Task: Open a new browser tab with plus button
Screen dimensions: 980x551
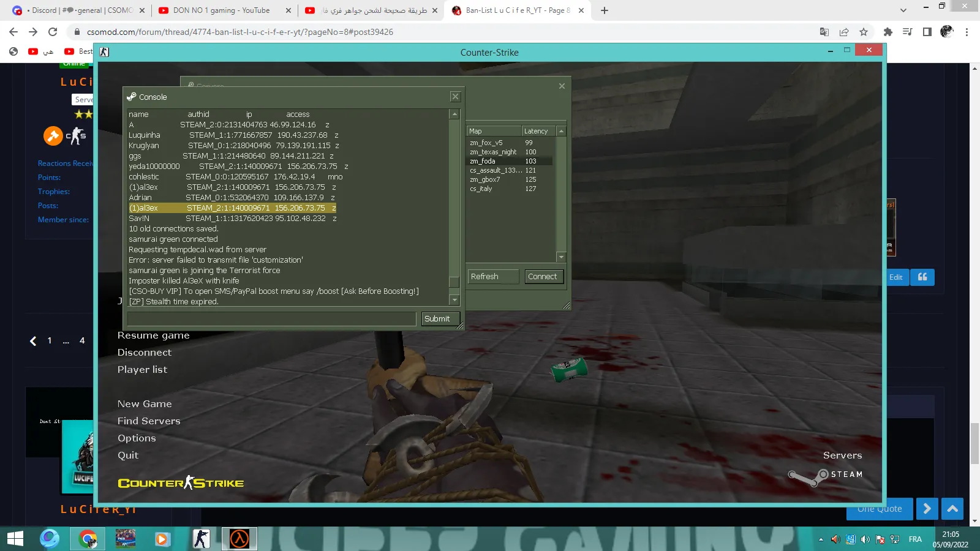Action: coord(605,10)
